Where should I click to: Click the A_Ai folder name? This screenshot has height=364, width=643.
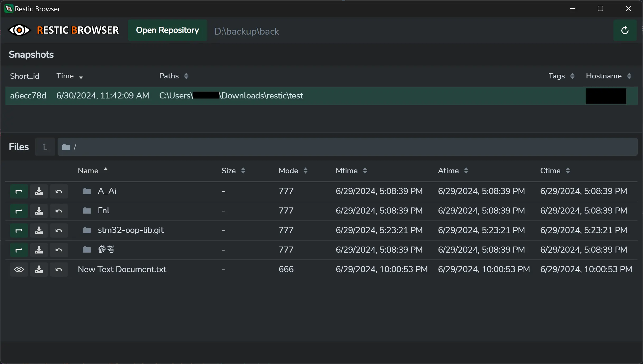107,191
